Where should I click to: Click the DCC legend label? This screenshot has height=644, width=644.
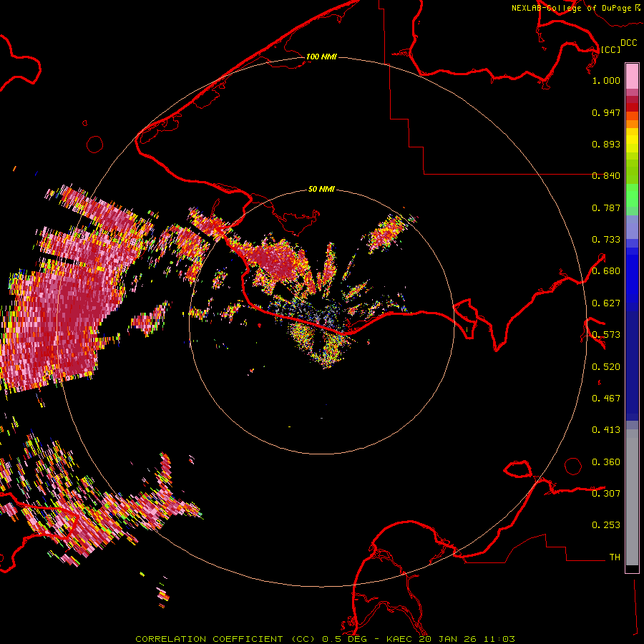628,43
